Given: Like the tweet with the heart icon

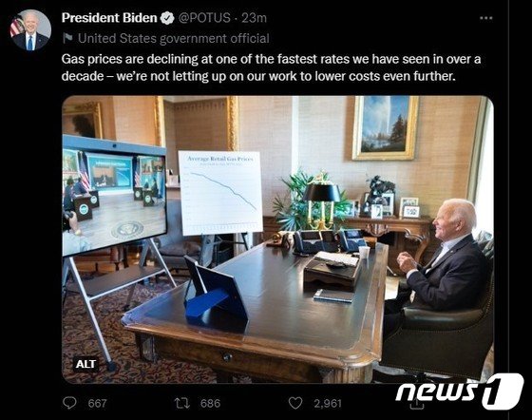Looking at the screenshot, I should click(295, 403).
